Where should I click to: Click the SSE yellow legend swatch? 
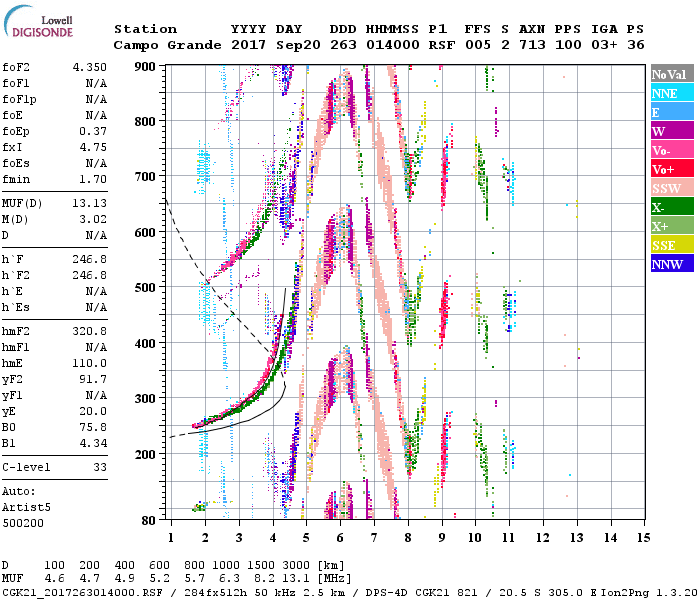point(672,245)
